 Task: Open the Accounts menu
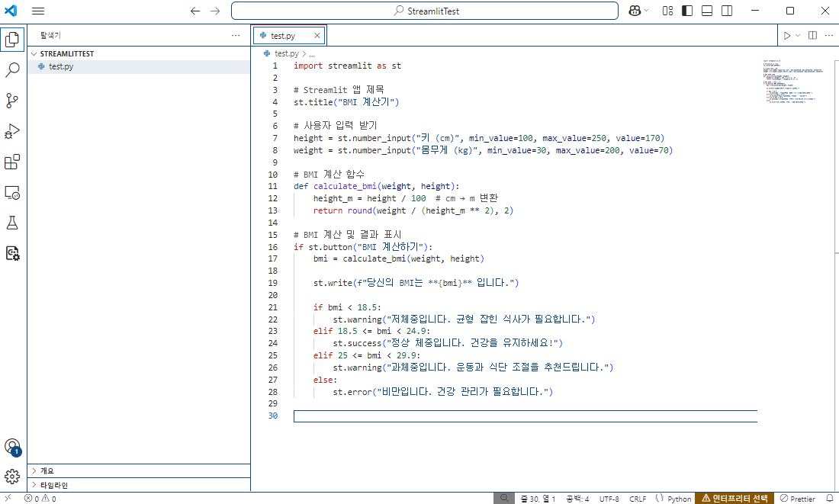point(12,447)
